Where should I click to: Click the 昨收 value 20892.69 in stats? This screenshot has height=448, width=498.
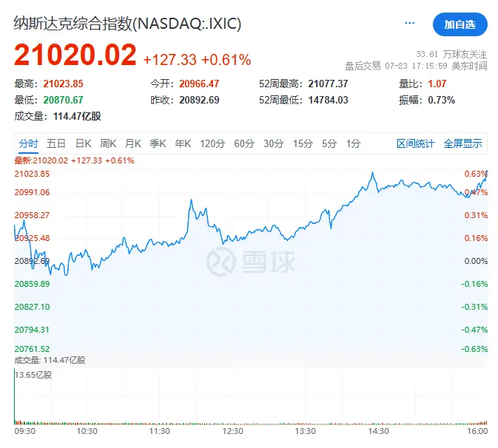point(199,100)
